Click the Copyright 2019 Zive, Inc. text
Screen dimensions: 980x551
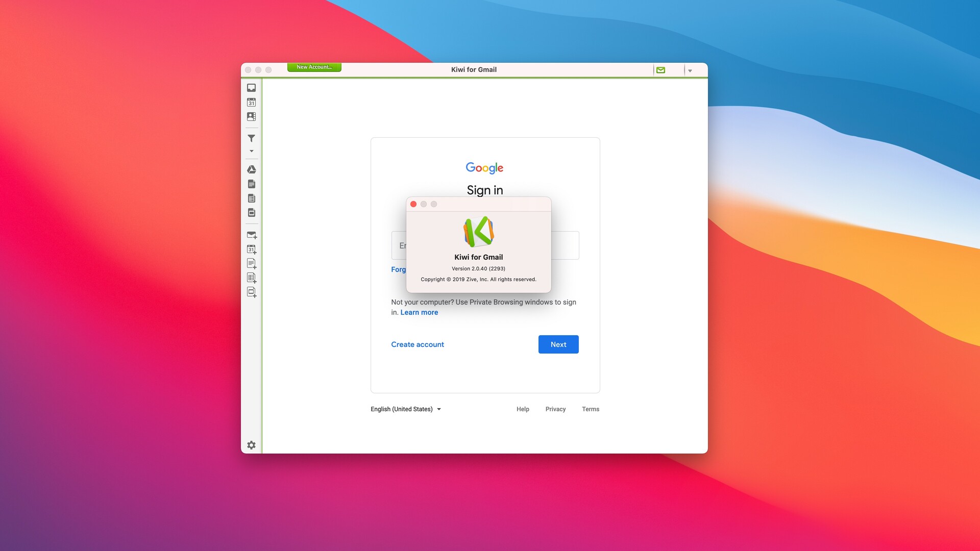click(x=478, y=279)
